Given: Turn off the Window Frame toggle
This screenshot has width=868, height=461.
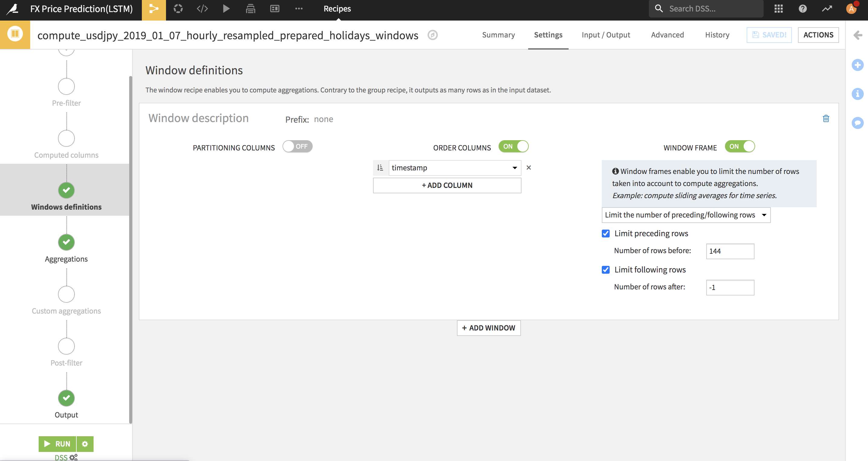Looking at the screenshot, I should point(740,146).
